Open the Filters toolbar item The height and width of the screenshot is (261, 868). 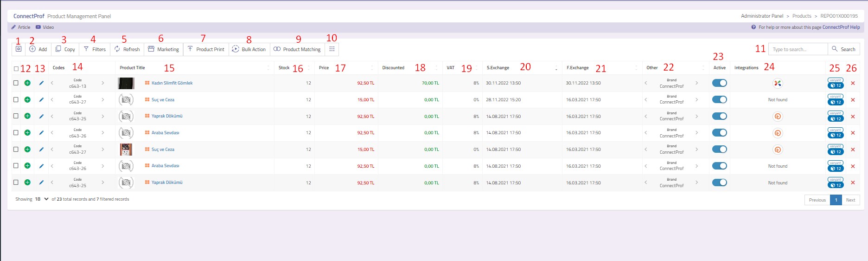pos(95,49)
